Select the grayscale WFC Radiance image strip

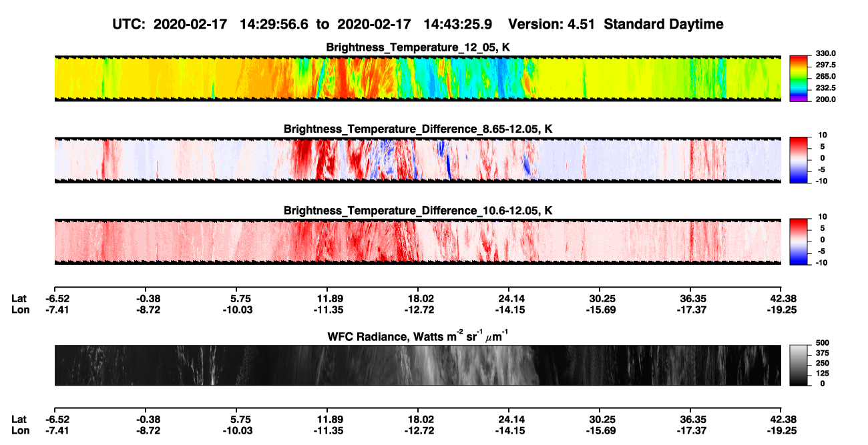pyautogui.click(x=418, y=365)
